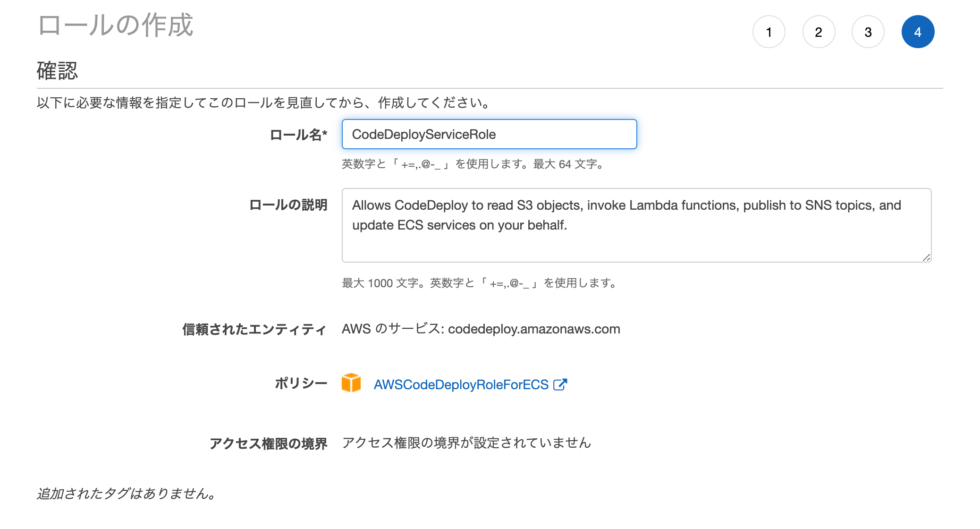Click the 確認 section heading

tap(57, 71)
